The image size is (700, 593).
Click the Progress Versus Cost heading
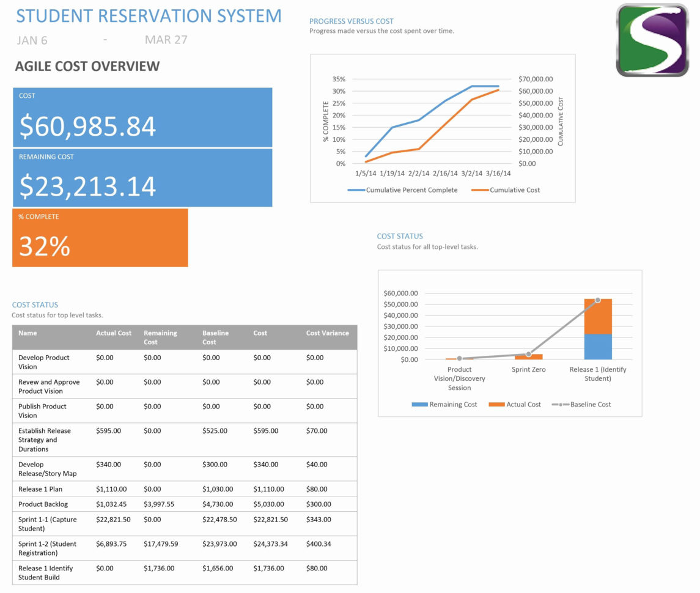(351, 21)
